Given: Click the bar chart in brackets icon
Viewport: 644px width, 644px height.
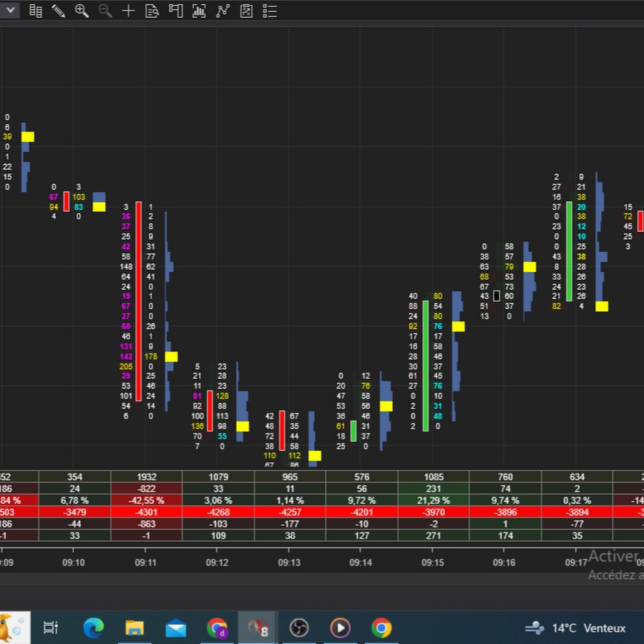Looking at the screenshot, I should coord(199,11).
